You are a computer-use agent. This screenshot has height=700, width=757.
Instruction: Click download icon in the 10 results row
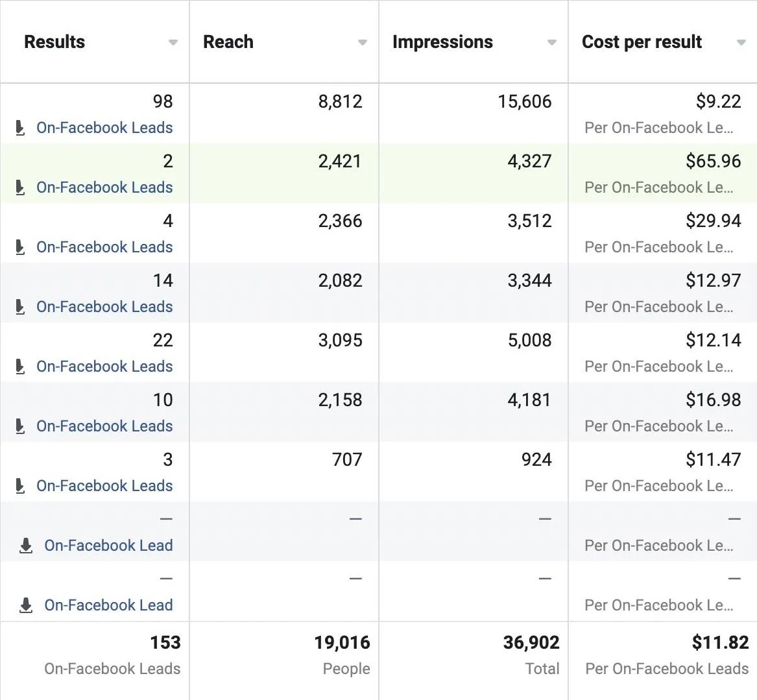(20, 426)
